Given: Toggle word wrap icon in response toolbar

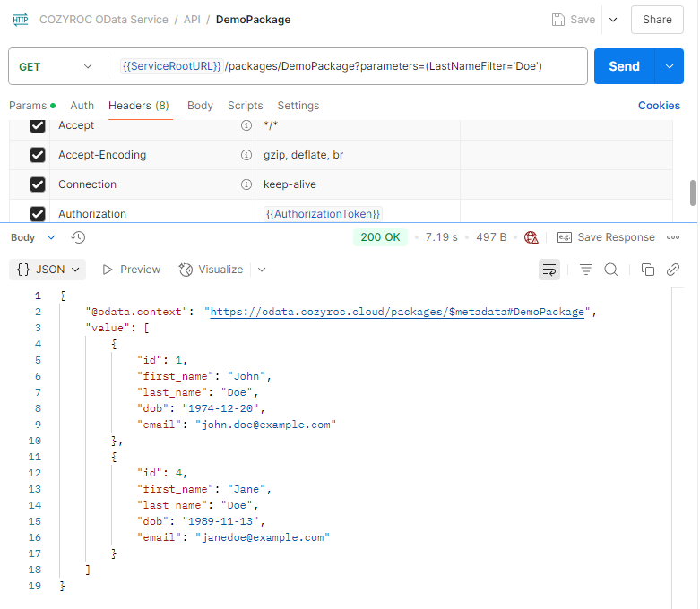Looking at the screenshot, I should [549, 270].
